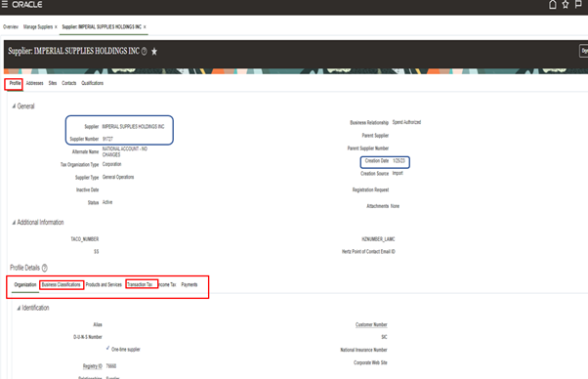588x379 pixels.
Task: Click the Alternate Name value
Action: [125, 151]
